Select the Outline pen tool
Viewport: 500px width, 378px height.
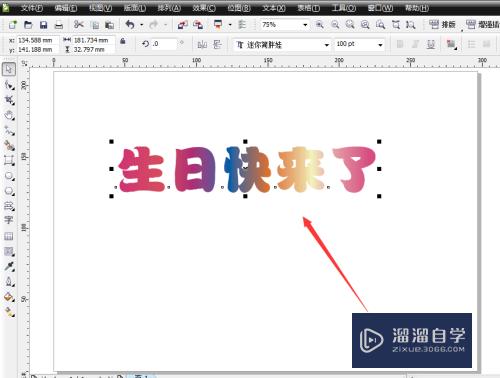point(9,282)
